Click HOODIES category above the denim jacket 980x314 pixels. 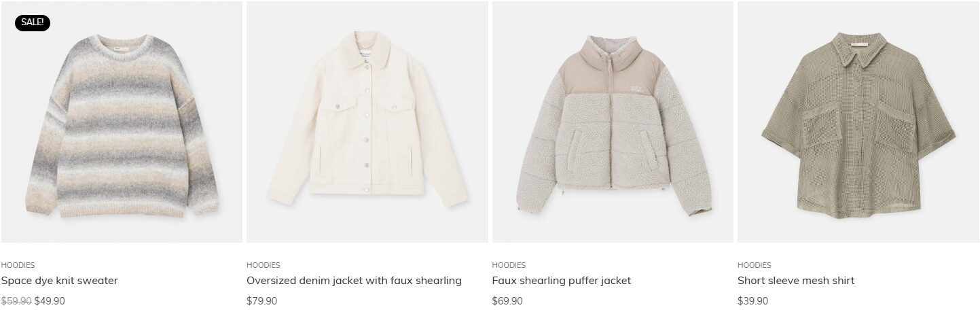point(264,265)
